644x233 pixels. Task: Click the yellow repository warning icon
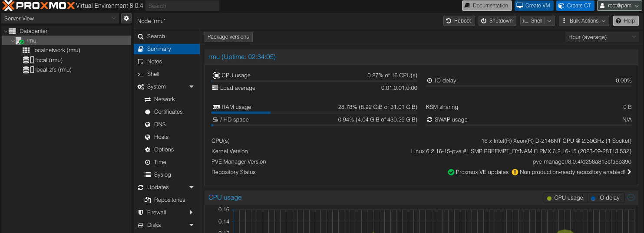(x=515, y=172)
